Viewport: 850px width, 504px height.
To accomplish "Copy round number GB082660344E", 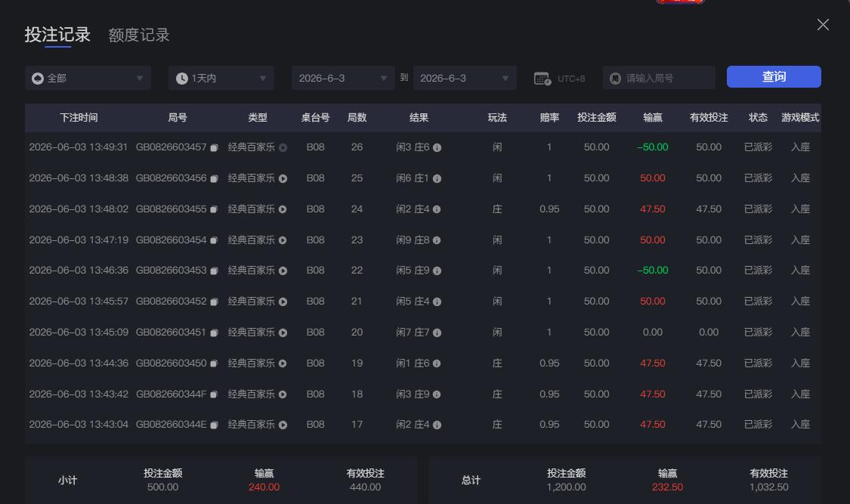I will (214, 425).
